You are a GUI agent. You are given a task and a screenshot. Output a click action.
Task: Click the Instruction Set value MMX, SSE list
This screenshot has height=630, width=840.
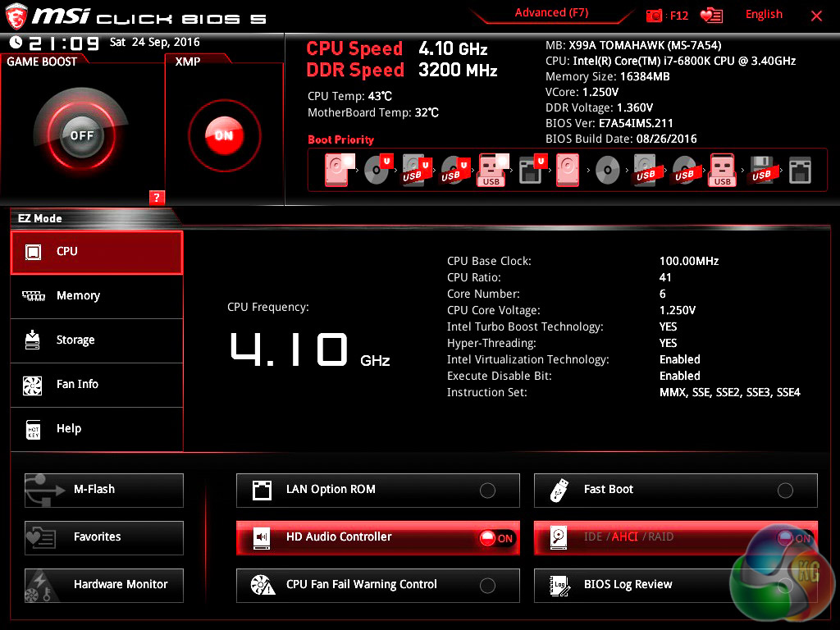[x=729, y=393]
